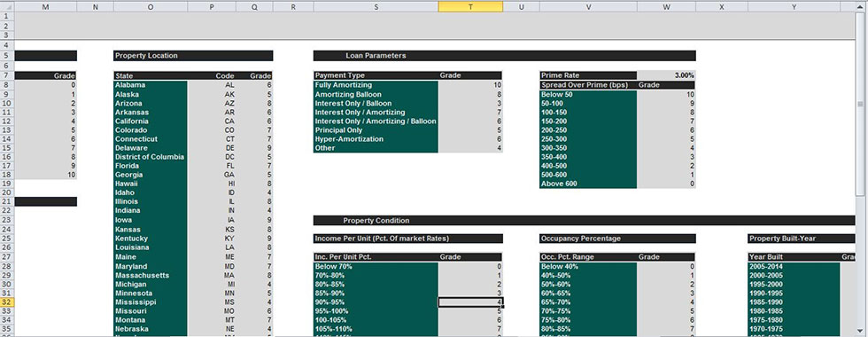Select the California state cell
868x337 pixels.
tap(151, 121)
